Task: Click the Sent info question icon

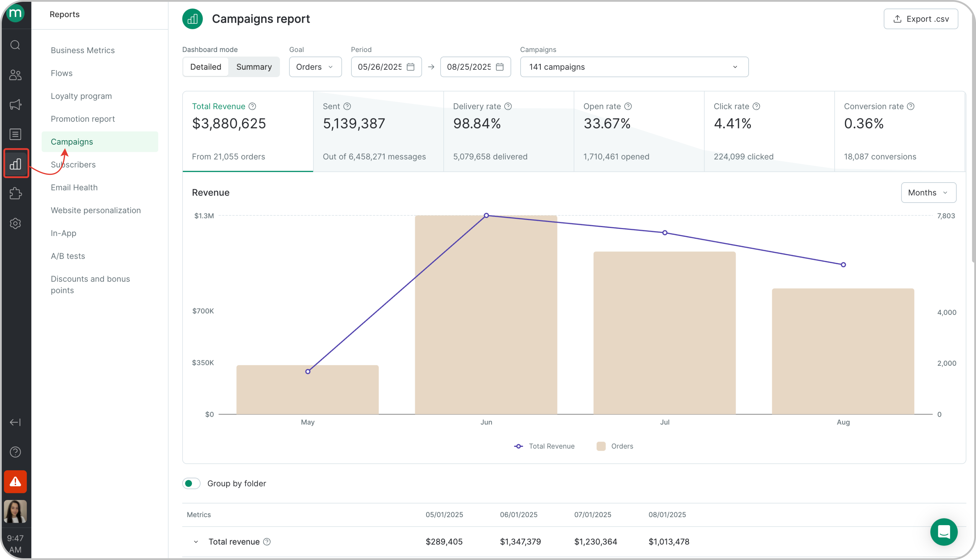Action: [x=347, y=106]
